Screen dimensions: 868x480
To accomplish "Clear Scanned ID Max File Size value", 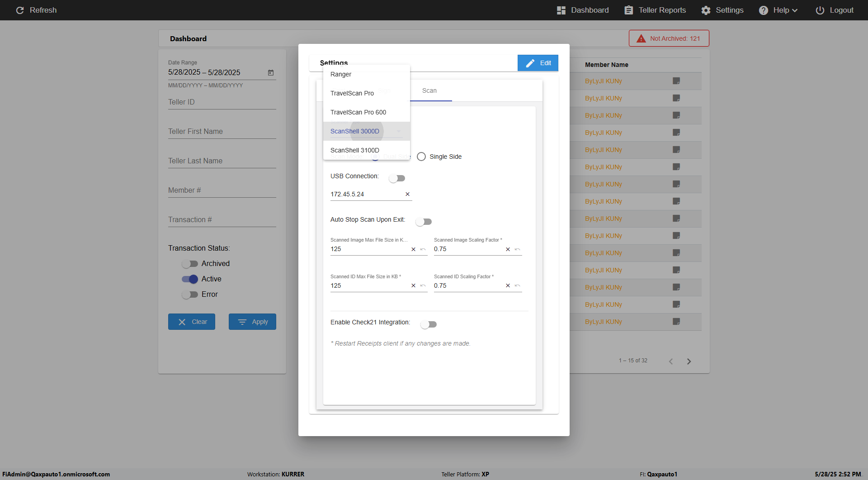I will (x=413, y=286).
